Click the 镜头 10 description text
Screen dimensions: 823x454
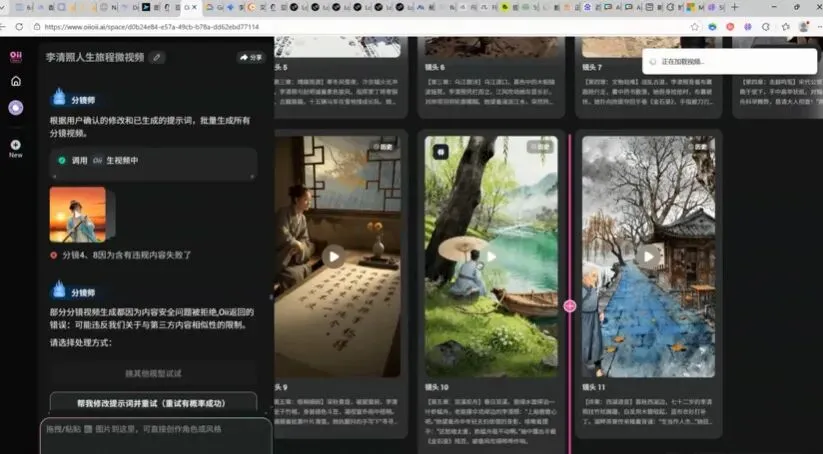(x=490, y=421)
